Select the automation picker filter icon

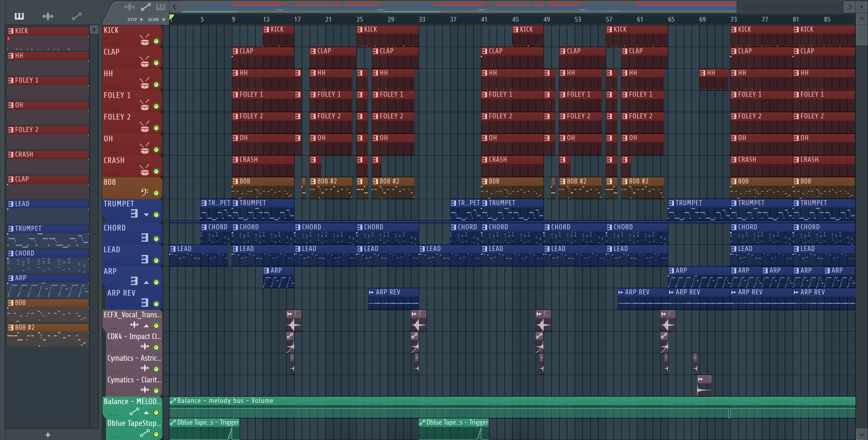(77, 16)
